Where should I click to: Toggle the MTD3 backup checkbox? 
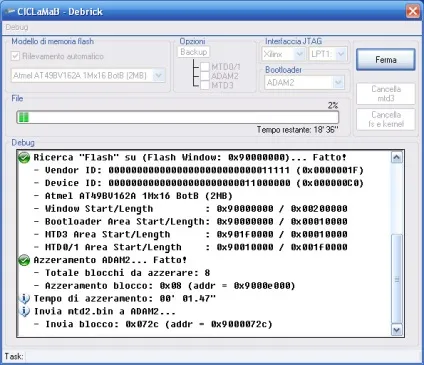(205, 85)
